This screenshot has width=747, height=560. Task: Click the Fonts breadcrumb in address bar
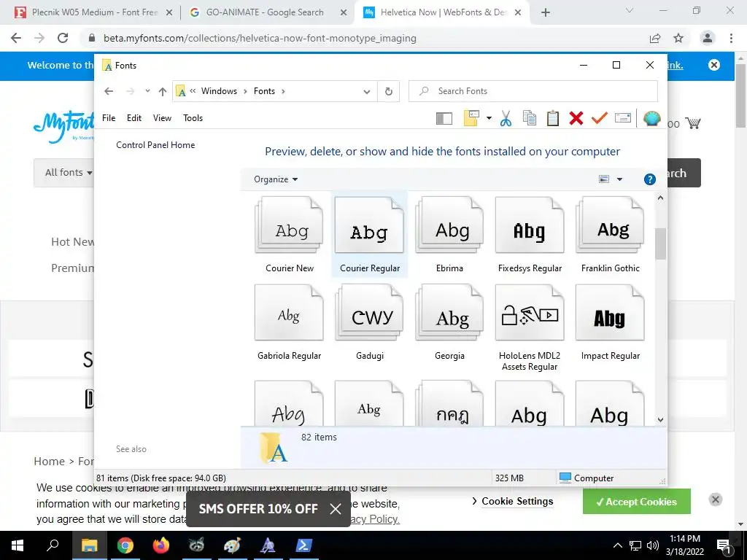(264, 91)
